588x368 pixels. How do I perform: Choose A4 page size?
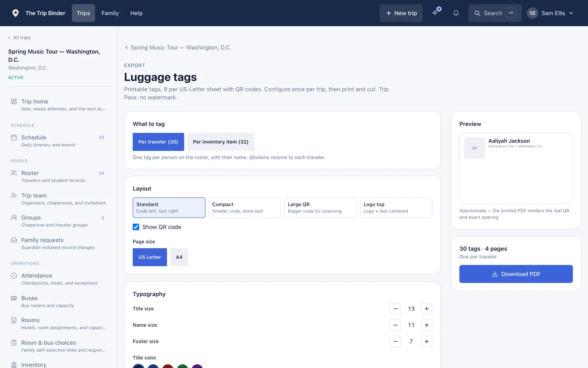click(179, 257)
